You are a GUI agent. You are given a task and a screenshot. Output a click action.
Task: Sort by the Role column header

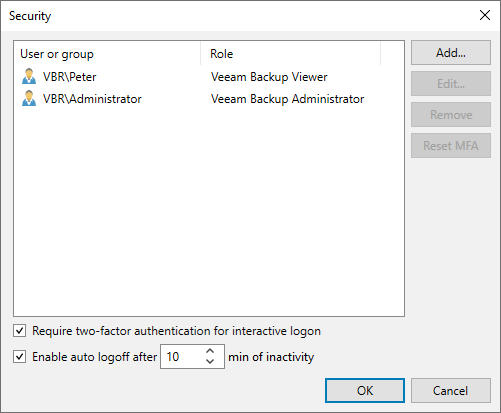pyautogui.click(x=290, y=54)
